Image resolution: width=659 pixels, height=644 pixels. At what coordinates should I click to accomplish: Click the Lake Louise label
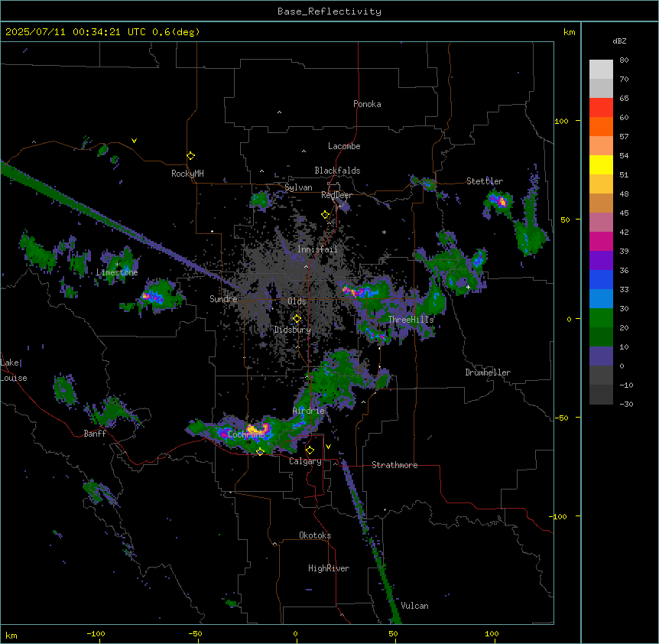pyautogui.click(x=13, y=370)
